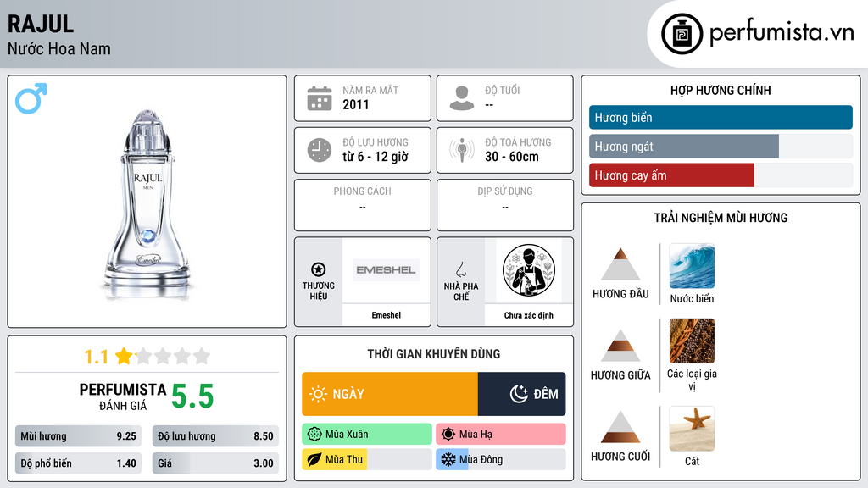The height and width of the screenshot is (488, 868).
Task: Click the Hương biển accord bar
Action: pos(721,117)
